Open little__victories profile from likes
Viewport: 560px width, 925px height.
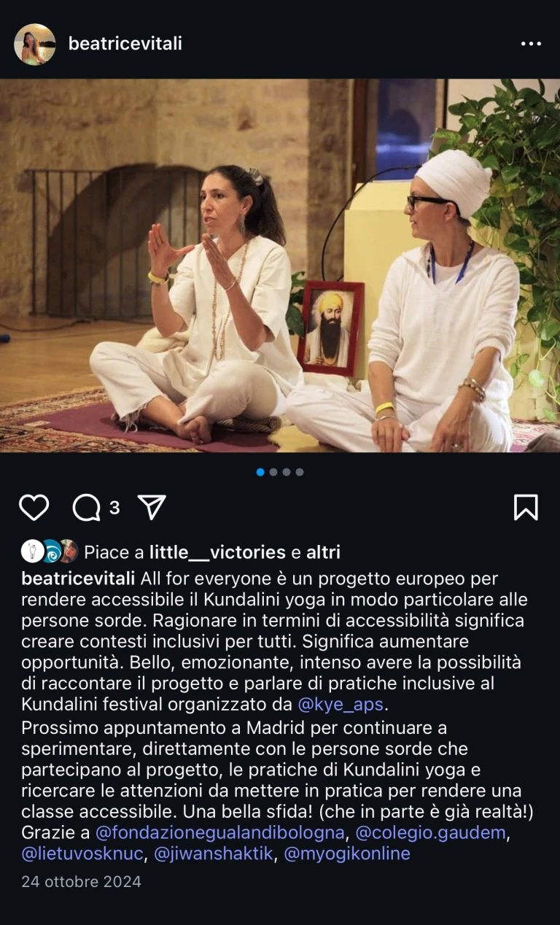(218, 552)
